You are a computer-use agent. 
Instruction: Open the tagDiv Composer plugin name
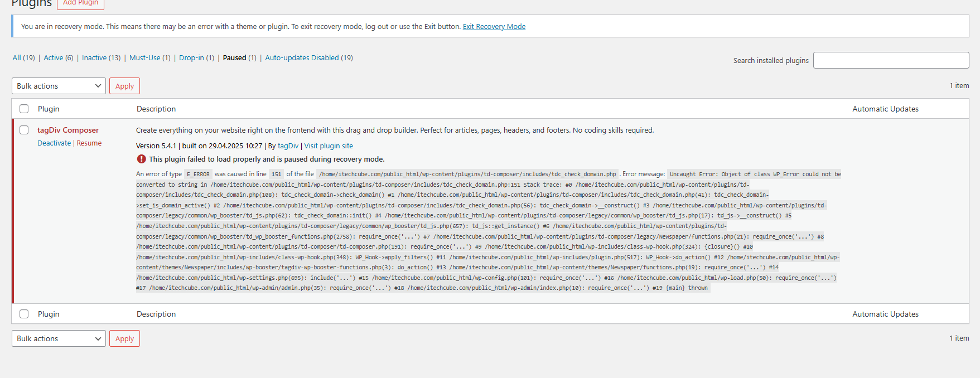coord(68,130)
